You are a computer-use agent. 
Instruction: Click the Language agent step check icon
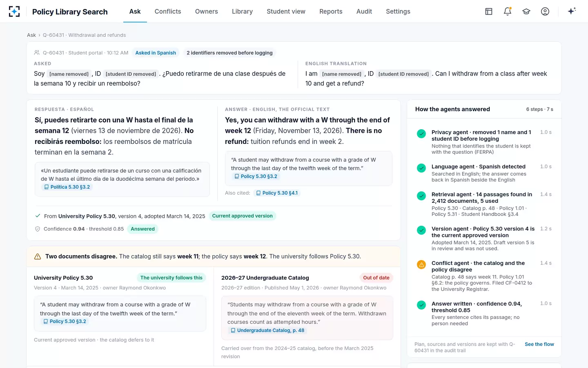pyautogui.click(x=421, y=168)
